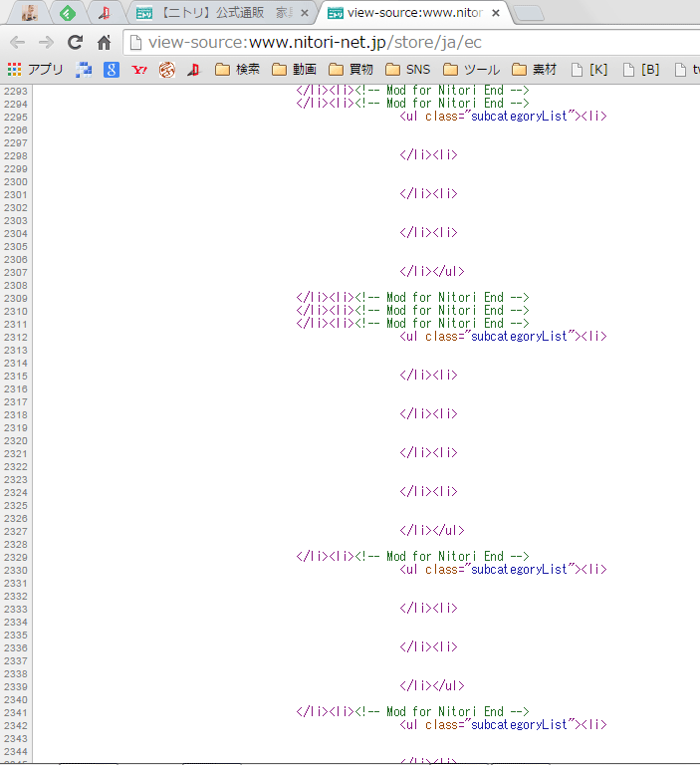Viewport: 700px width, 765px height.
Task: Open the アプリ apps shortcut
Action: coord(36,70)
